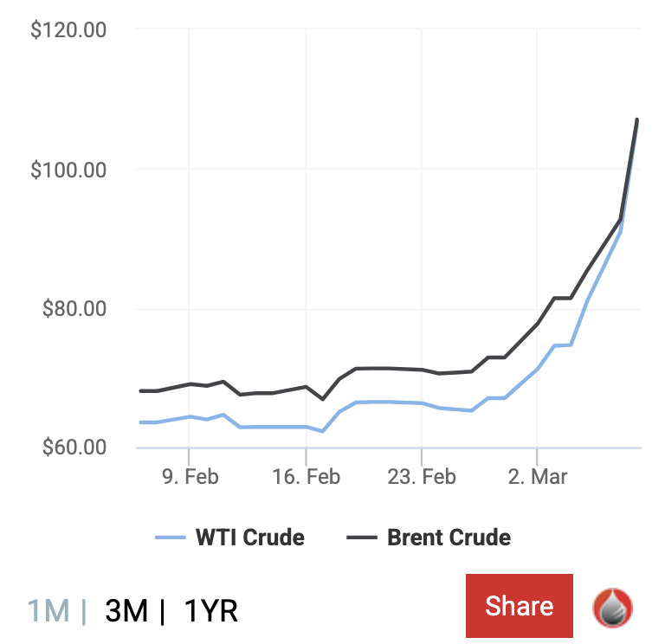This screenshot has width=665, height=644.
Task: Click the 23. Feb x-axis label
Action: click(422, 477)
